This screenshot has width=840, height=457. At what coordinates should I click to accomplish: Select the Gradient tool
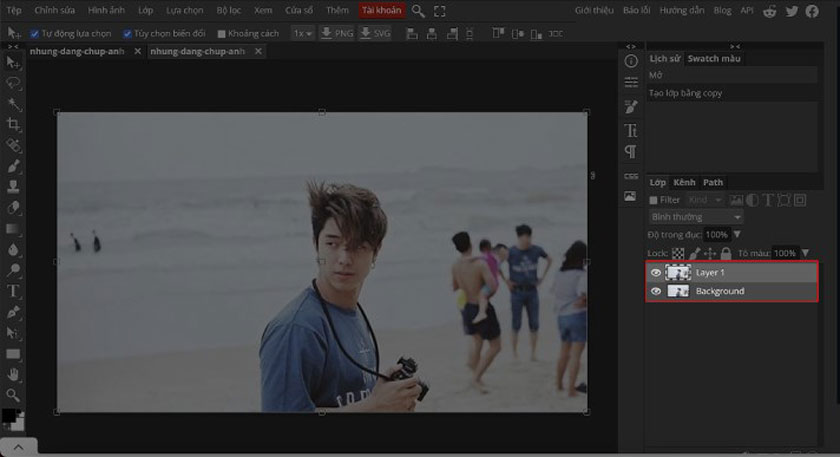13,229
